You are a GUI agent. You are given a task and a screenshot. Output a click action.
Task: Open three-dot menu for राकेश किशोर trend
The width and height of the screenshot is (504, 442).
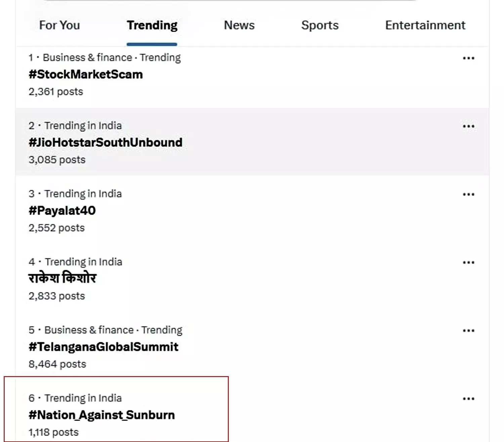[468, 262]
